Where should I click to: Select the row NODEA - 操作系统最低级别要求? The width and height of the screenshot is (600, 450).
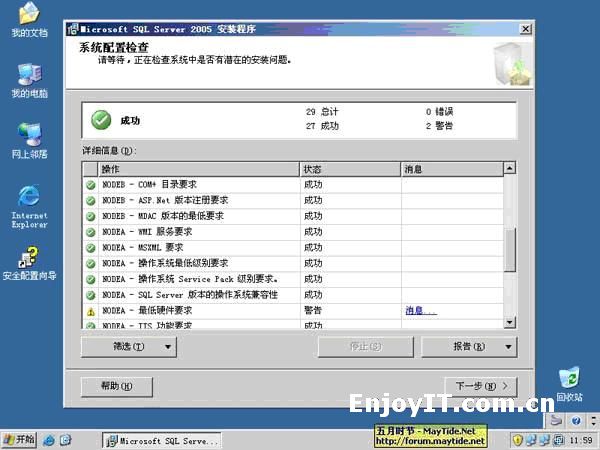coord(293,263)
